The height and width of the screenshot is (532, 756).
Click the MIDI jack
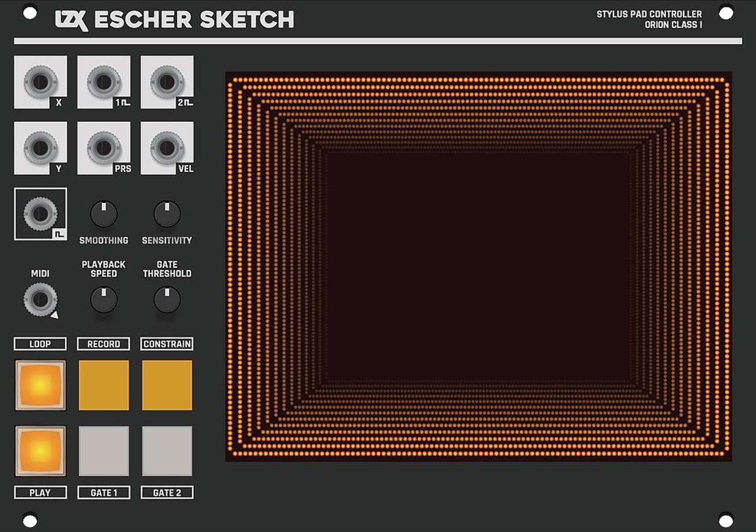[40, 300]
